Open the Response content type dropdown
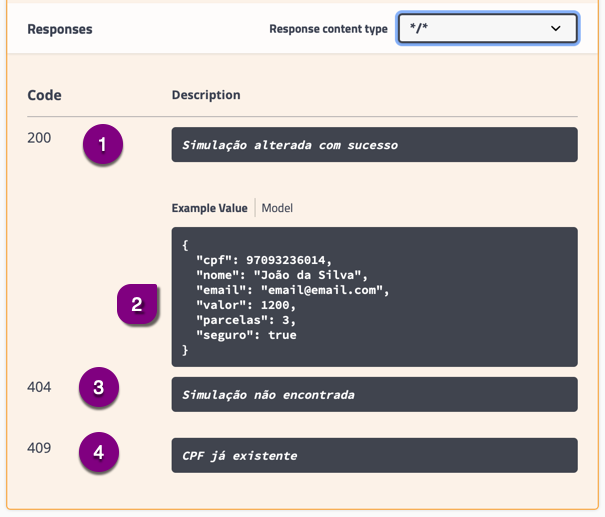 point(488,28)
